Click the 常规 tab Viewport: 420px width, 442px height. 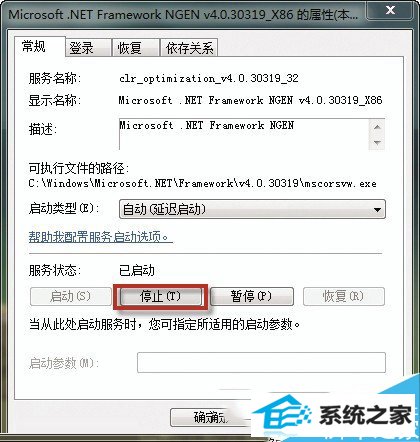(40, 46)
